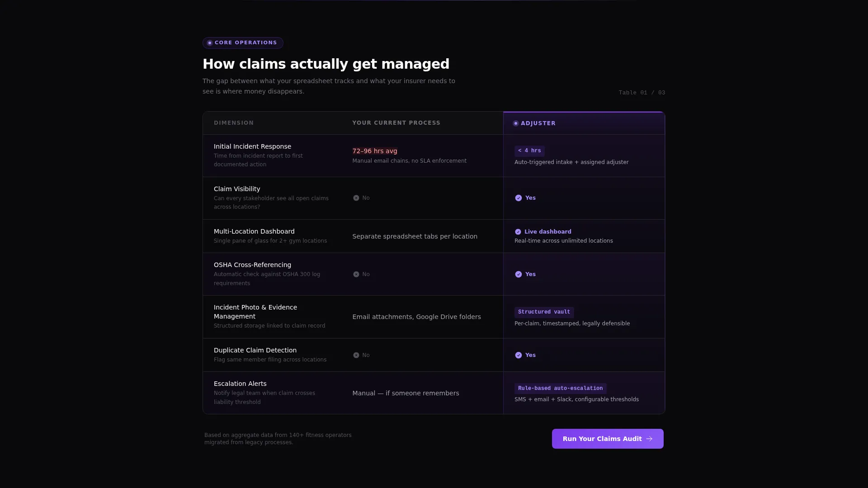Click the Claim Visibility 'Yes' checkmark icon

(x=519, y=198)
